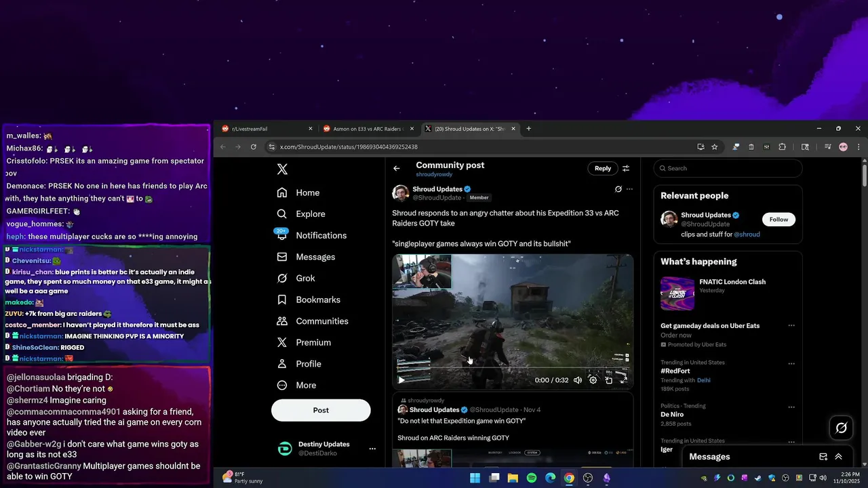Open Destiny Updates account options menu
This screenshot has width=868, height=488.
tap(372, 449)
